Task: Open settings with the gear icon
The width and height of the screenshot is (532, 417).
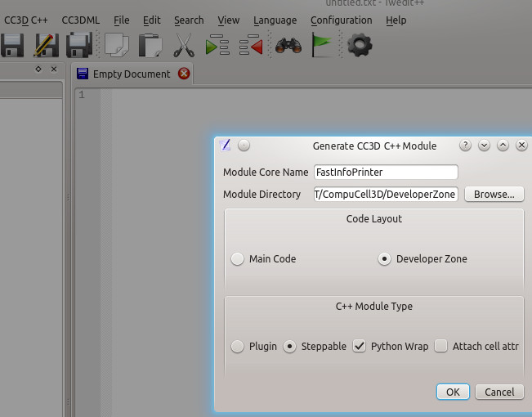Action: point(360,45)
